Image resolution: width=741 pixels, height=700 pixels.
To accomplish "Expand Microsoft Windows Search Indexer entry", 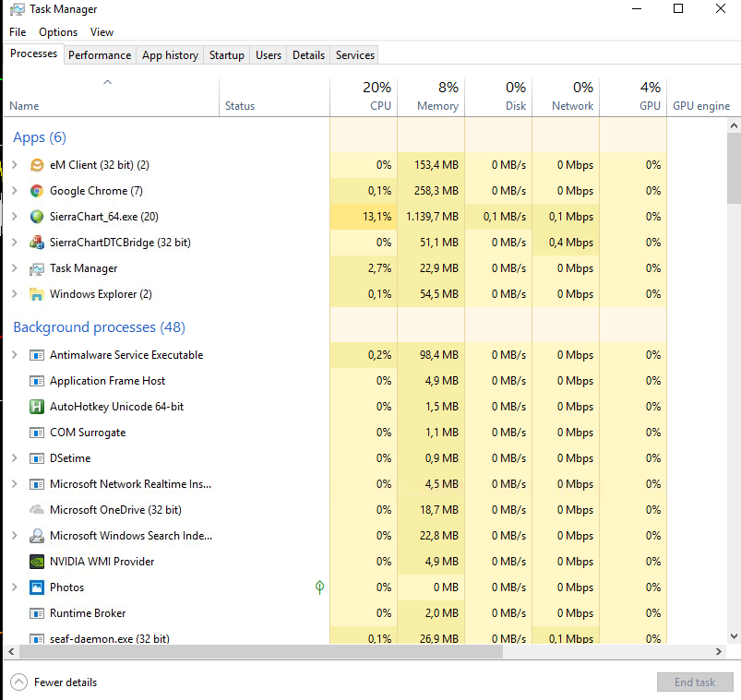I will pos(15,536).
